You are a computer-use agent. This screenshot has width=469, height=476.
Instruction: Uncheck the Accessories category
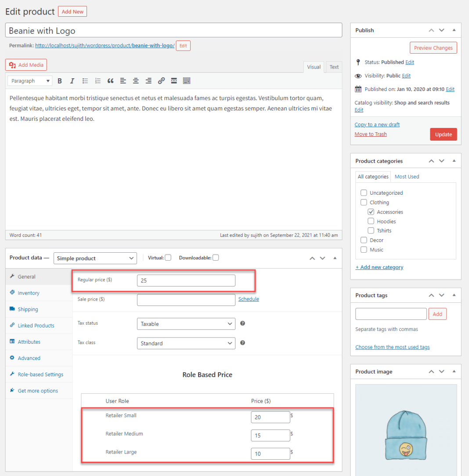(371, 212)
